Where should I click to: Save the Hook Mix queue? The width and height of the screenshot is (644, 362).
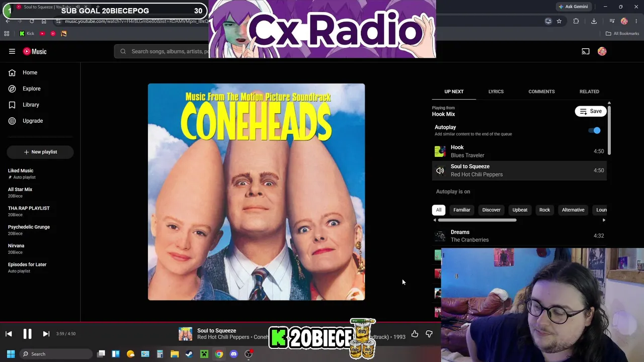591,111
